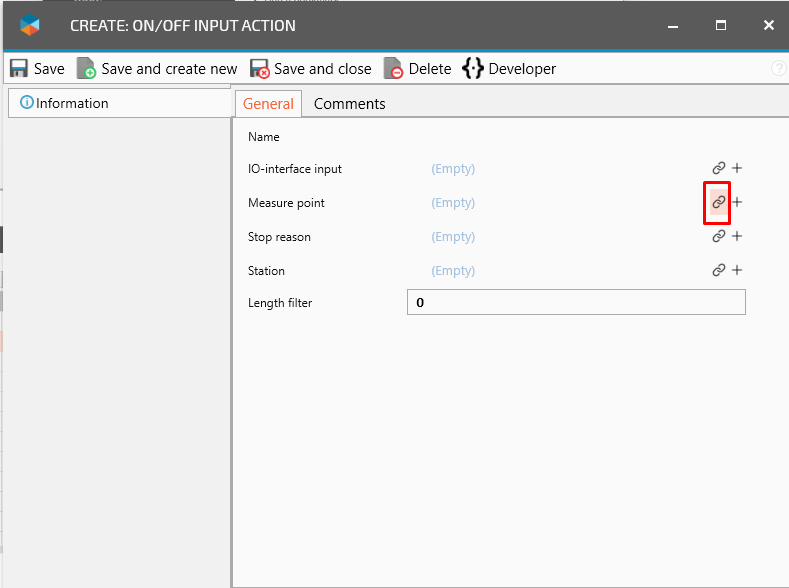Click the plus icon for IO-interface input

737,169
